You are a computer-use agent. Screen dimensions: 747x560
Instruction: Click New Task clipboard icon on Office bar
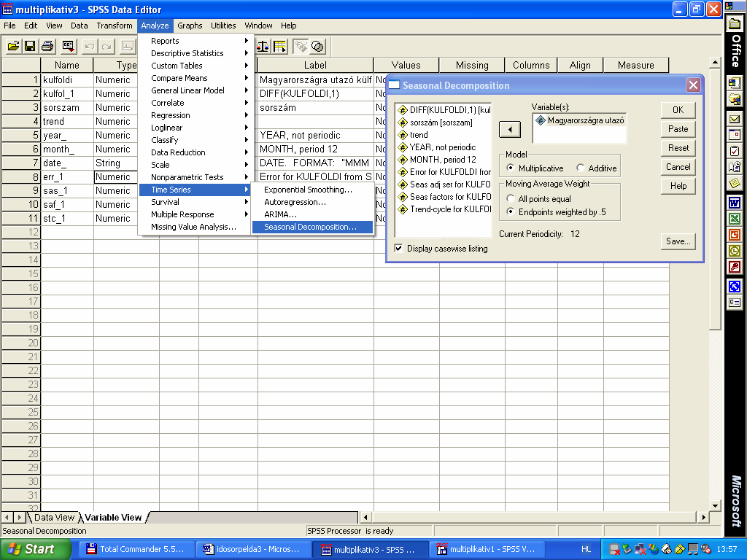pos(735,151)
